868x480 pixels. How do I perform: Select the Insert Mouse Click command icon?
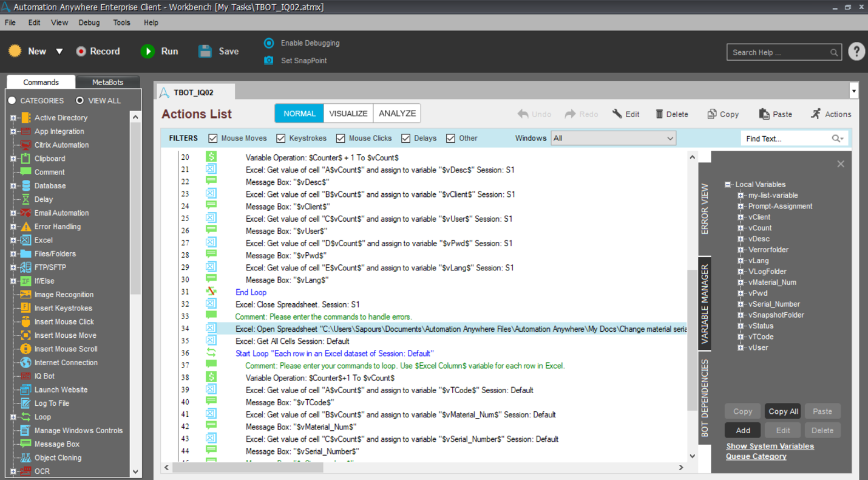(25, 322)
